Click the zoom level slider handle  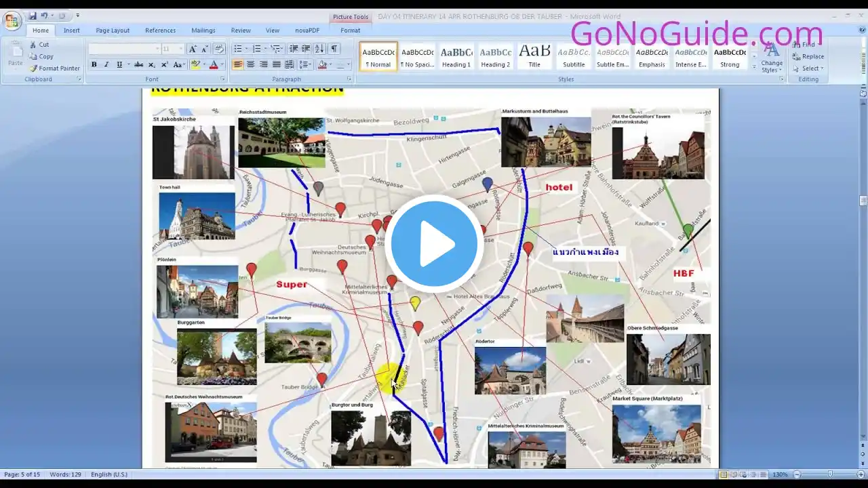831,474
